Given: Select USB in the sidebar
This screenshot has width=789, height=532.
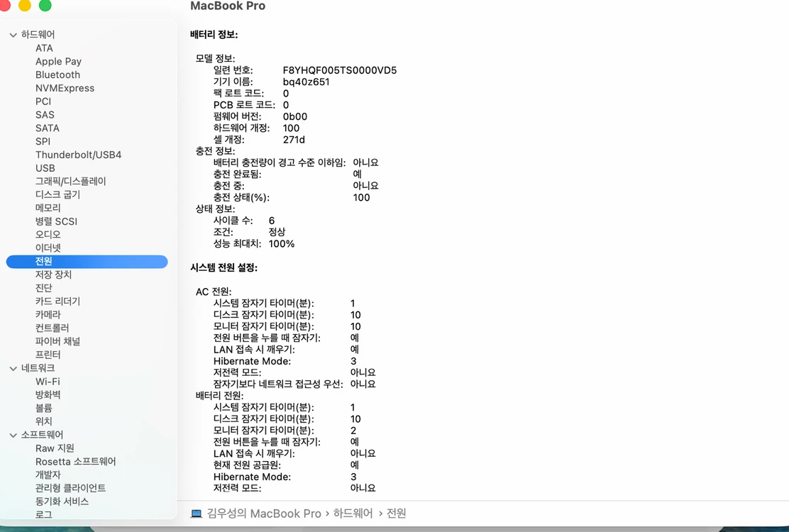Looking at the screenshot, I should click(45, 168).
